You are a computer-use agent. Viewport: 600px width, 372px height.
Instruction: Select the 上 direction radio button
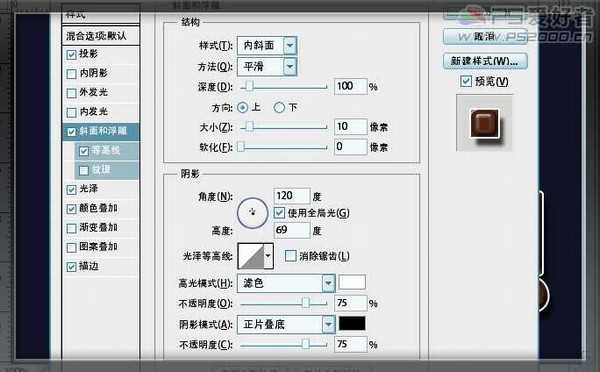click(x=242, y=108)
